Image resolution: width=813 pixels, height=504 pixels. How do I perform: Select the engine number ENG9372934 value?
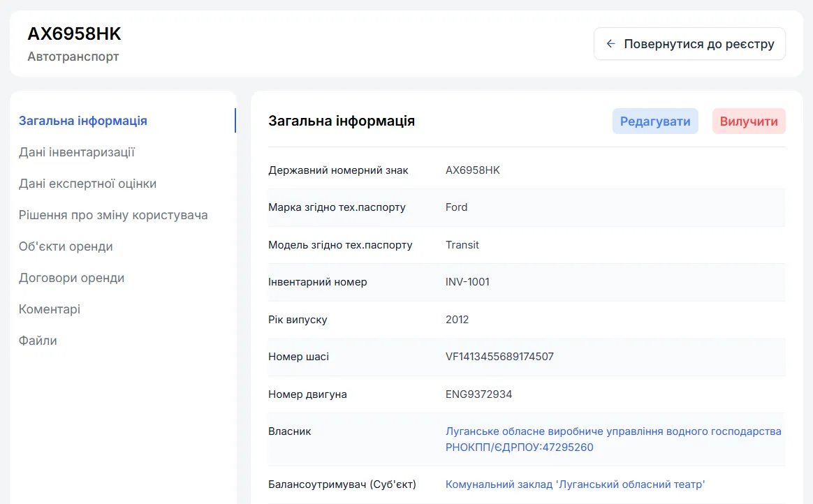point(478,394)
